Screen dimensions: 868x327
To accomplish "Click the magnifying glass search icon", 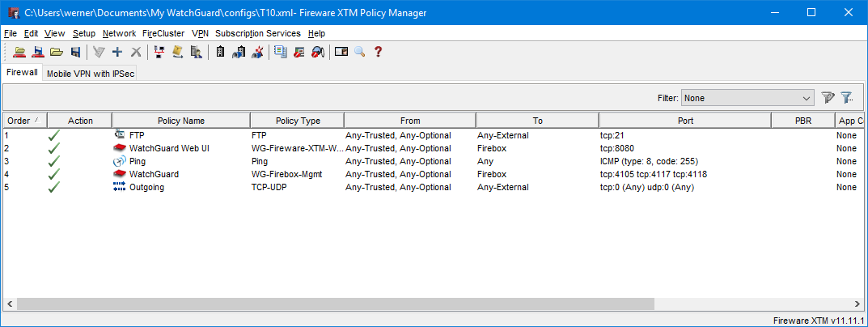I will 360,52.
